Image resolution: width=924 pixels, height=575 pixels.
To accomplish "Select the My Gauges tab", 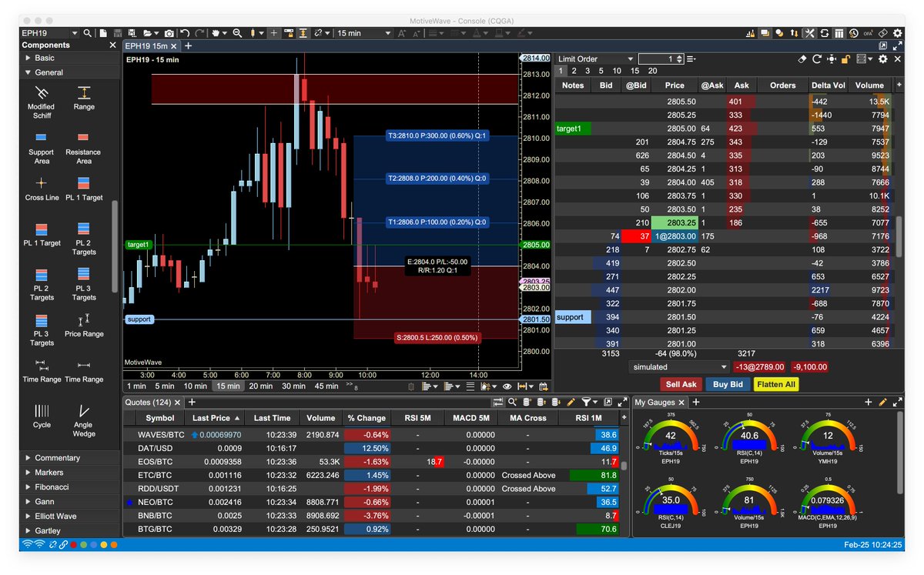I will 659,402.
